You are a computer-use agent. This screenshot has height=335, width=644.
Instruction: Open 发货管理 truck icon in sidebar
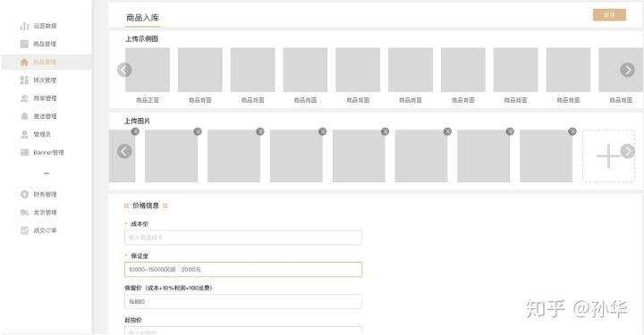click(x=24, y=212)
